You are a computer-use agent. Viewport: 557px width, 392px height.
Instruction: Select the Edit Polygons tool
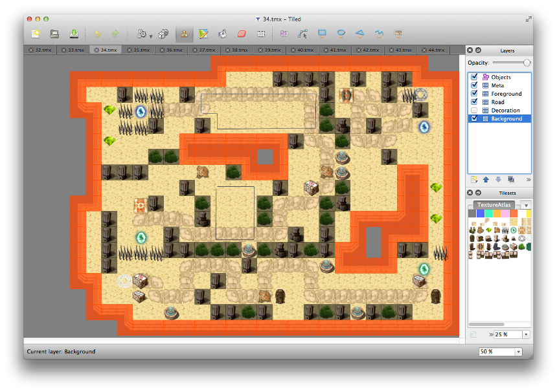[302, 34]
